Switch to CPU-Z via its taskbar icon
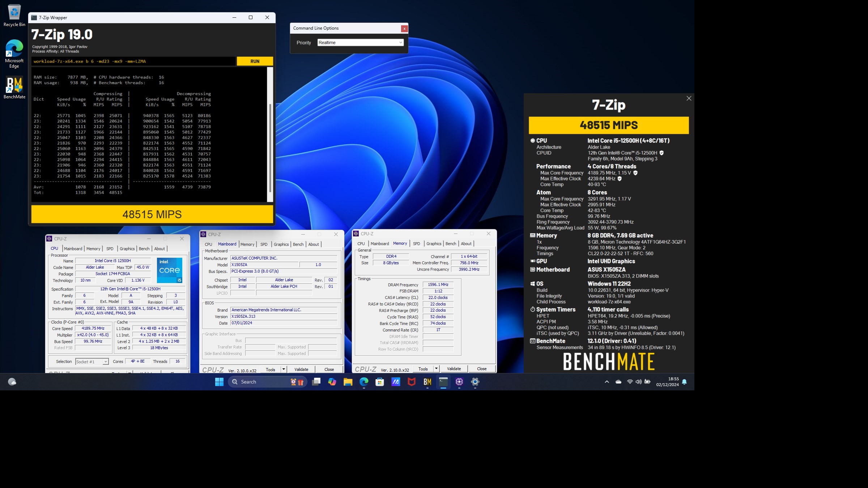This screenshot has width=868, height=488. pos(459,382)
